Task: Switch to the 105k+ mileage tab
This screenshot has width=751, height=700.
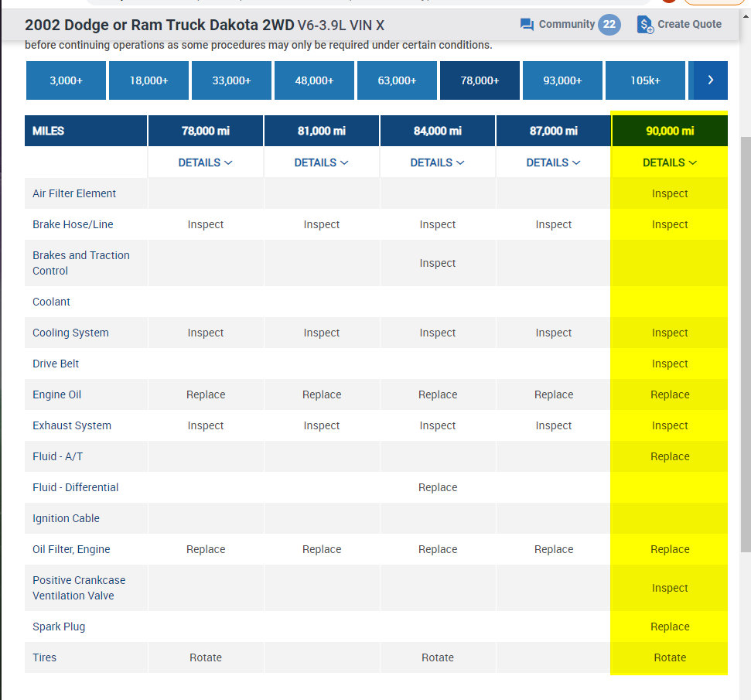Action: (645, 80)
